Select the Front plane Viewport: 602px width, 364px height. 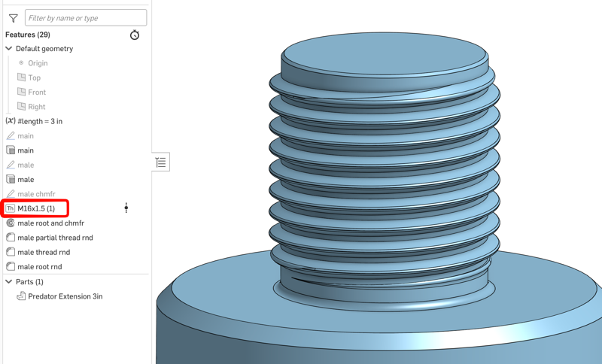[x=36, y=93]
